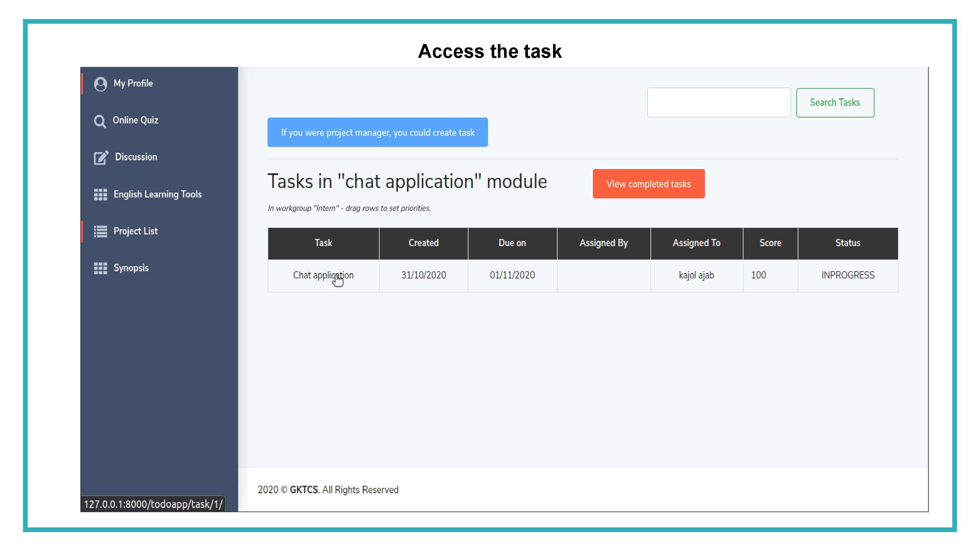This screenshot has height=551, width=980.
Task: Click the 127.0.0.1:8000/todoapp/task/1/ status URL
Action: point(153,504)
